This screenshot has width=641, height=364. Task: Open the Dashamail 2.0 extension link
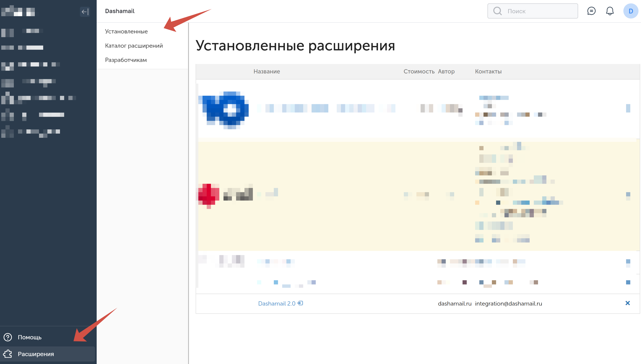coord(277,303)
